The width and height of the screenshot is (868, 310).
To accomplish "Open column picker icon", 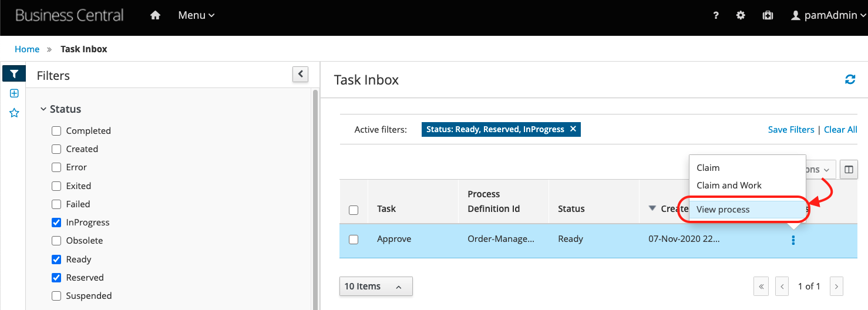I will (849, 170).
